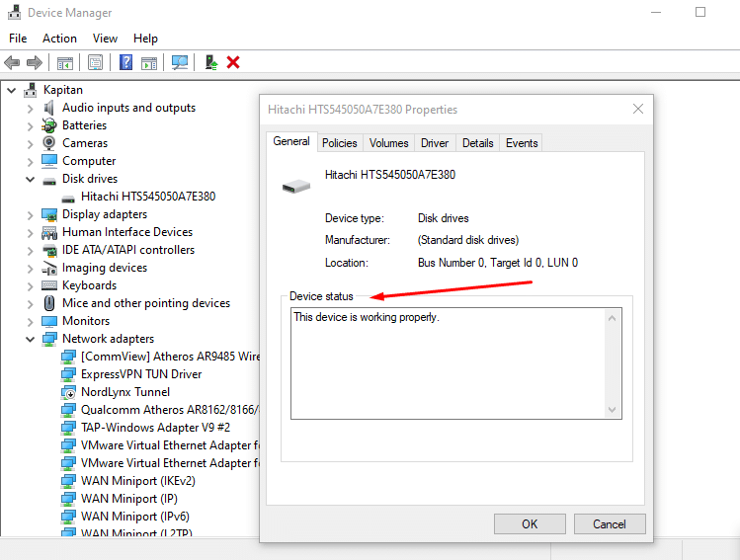The height and width of the screenshot is (560, 740).
Task: Open the Help menu
Action: pyautogui.click(x=145, y=39)
